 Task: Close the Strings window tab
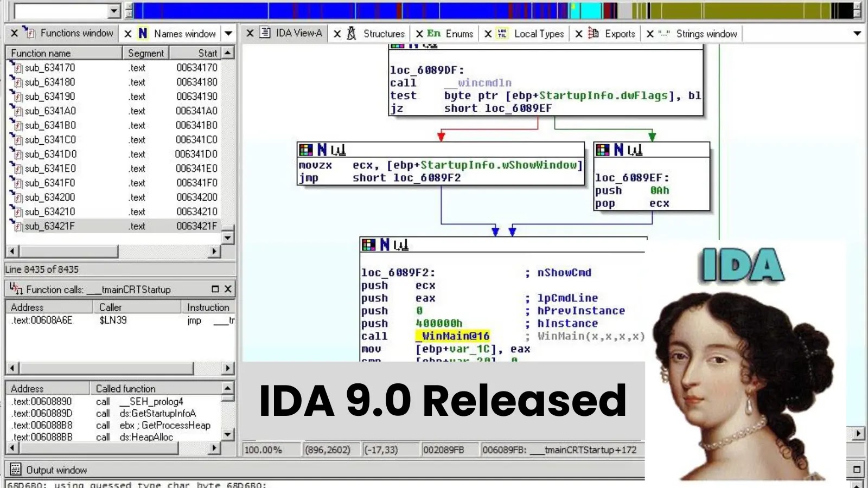click(650, 34)
